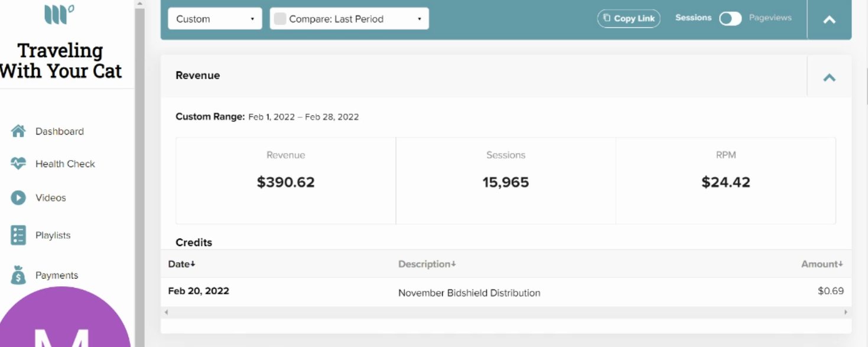Collapse the top filter bar chevron
The image size is (868, 347).
click(830, 19)
